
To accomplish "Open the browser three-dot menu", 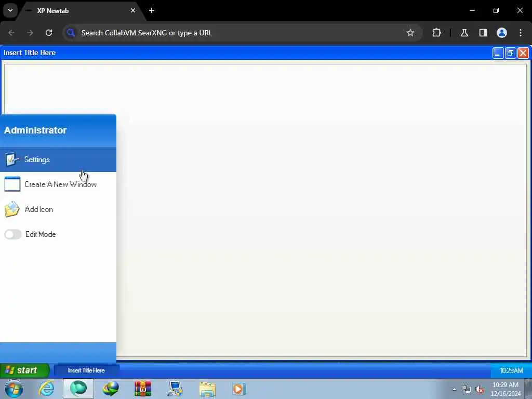I will click(521, 33).
